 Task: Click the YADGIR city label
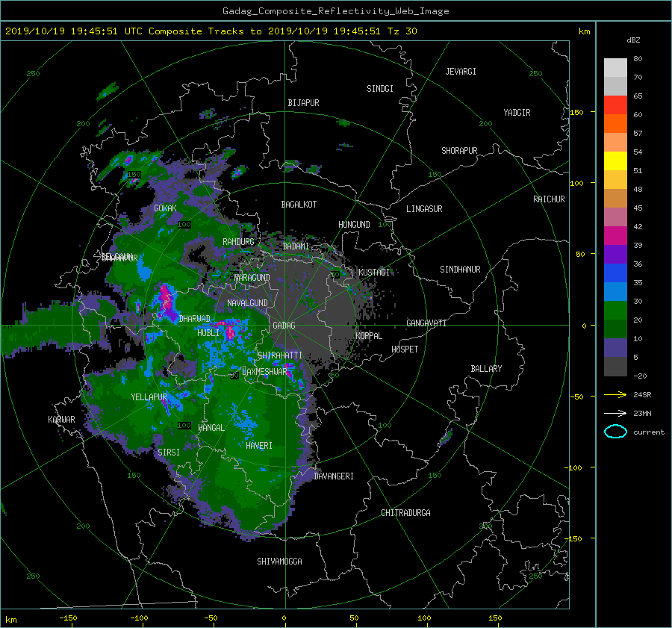[517, 113]
